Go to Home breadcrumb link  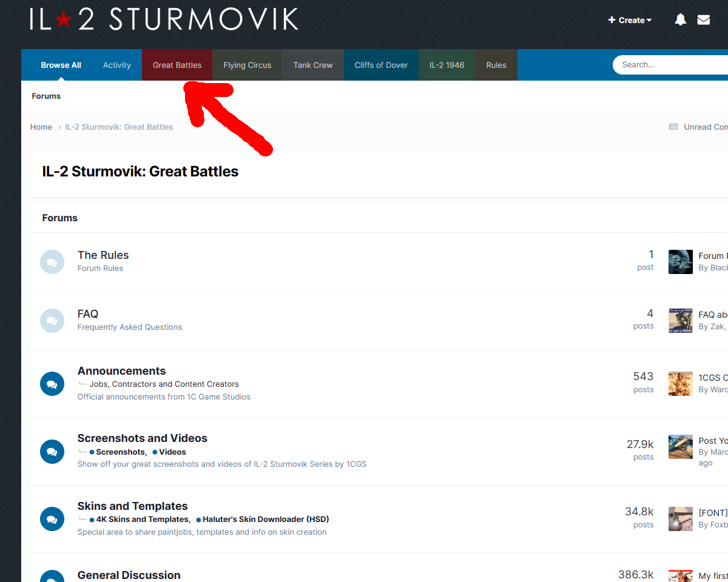41,127
